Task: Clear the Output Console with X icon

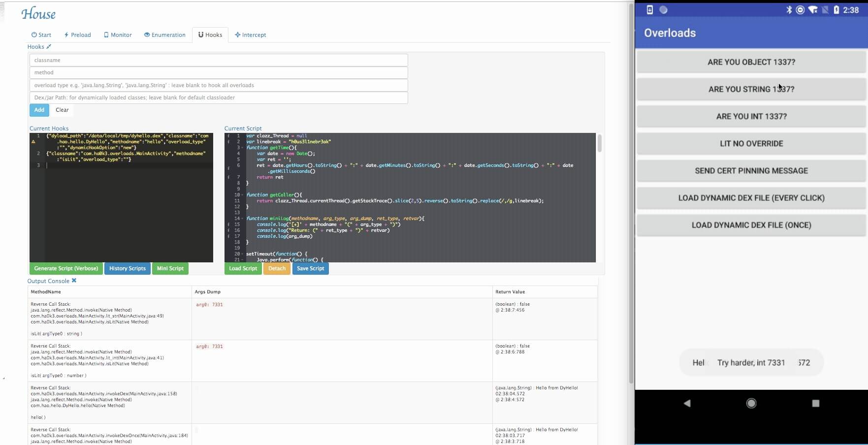Action: click(x=74, y=281)
